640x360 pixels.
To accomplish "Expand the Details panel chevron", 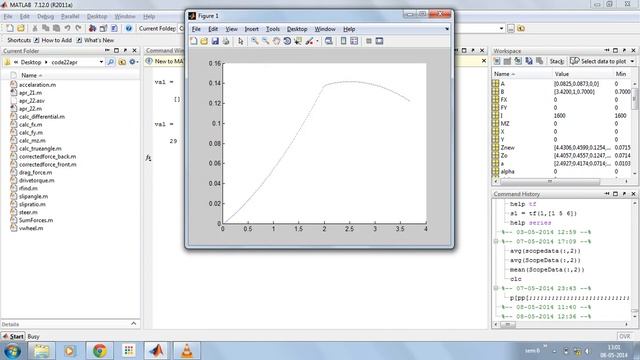I will 133,323.
